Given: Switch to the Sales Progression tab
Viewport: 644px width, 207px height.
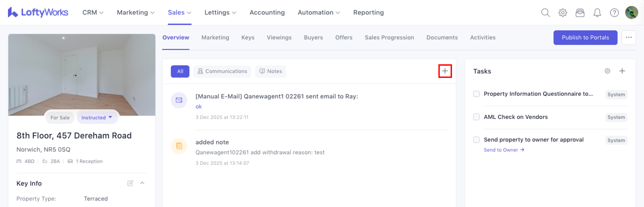Looking at the screenshot, I should [389, 38].
